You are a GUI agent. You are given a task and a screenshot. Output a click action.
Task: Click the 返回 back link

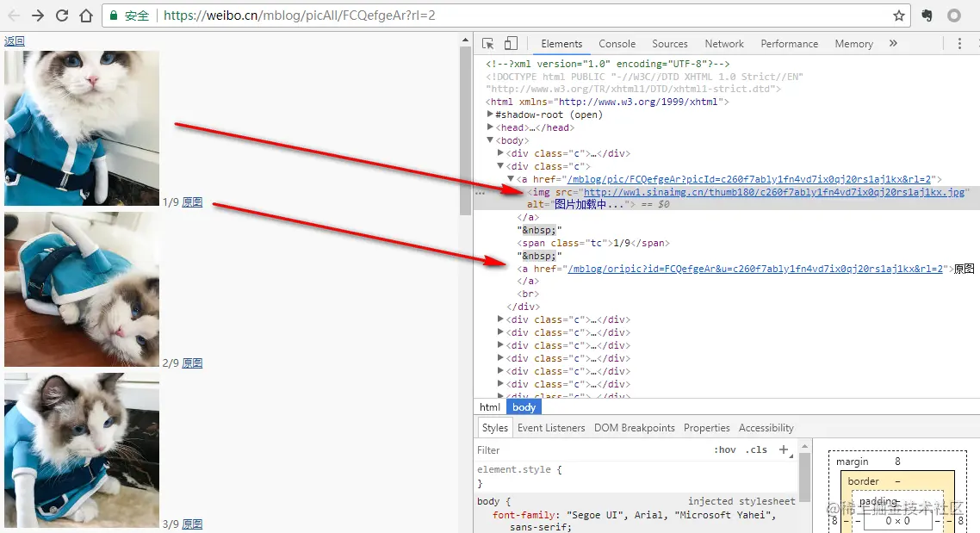click(15, 40)
